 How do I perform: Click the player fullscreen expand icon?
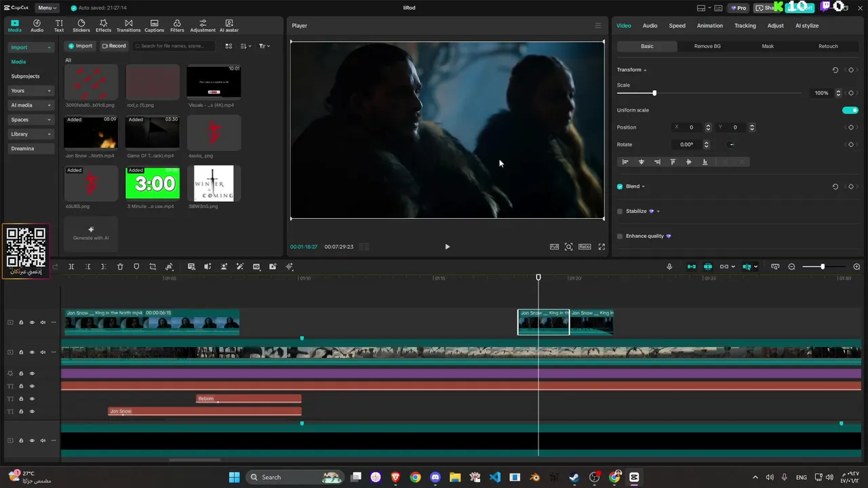point(601,247)
